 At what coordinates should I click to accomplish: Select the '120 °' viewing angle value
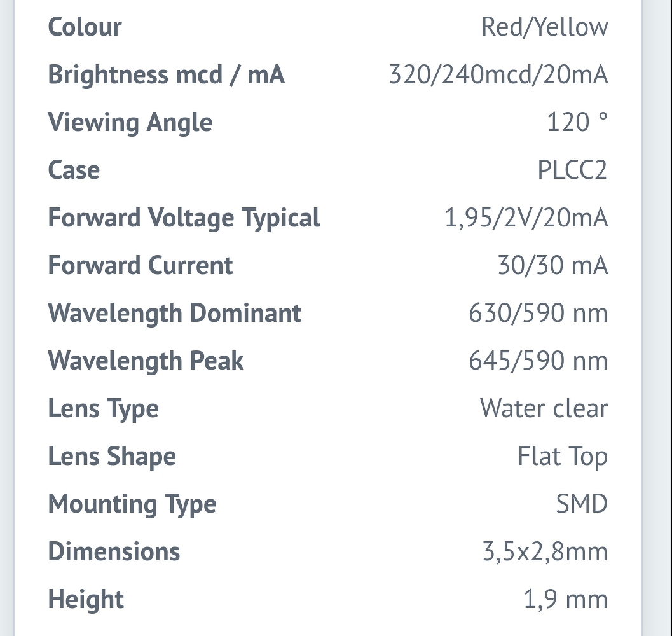pyautogui.click(x=577, y=122)
